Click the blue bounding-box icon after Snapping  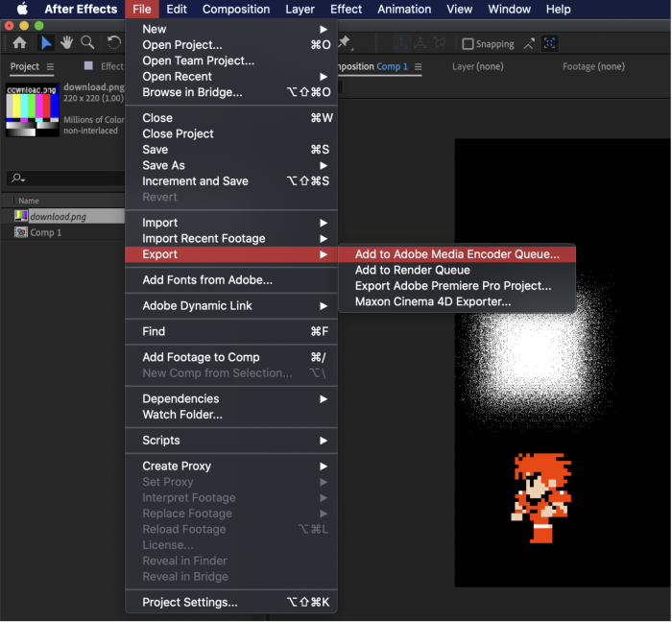pos(549,43)
